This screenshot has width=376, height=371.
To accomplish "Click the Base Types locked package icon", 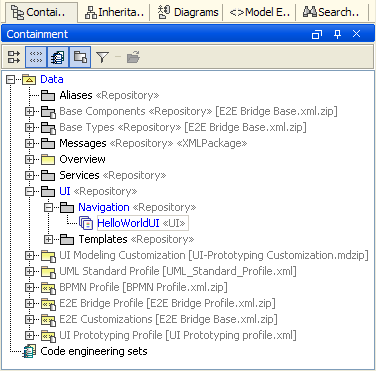I will pos(48,127).
